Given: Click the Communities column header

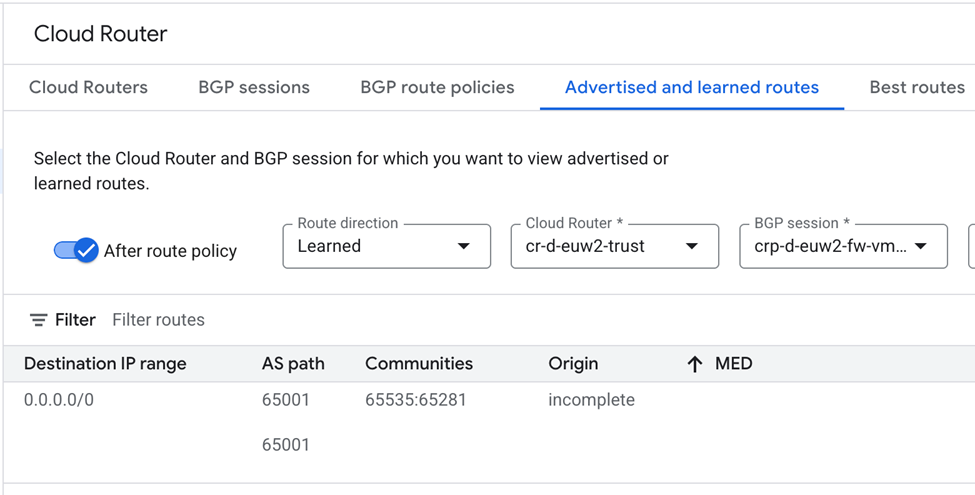Looking at the screenshot, I should [419, 364].
